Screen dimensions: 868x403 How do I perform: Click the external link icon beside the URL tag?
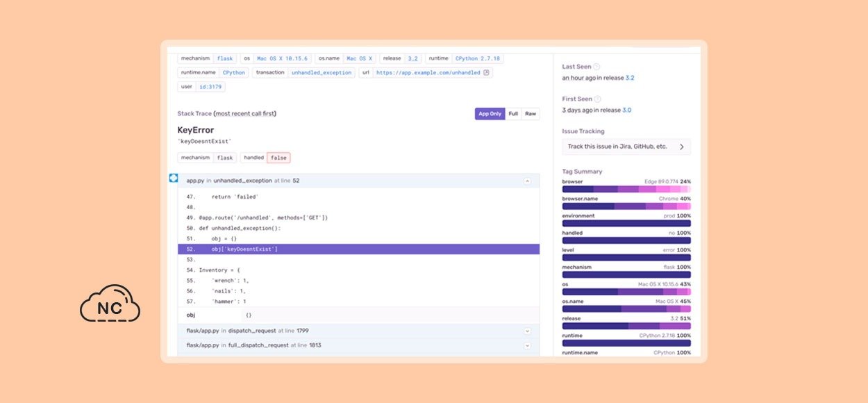[x=486, y=73]
